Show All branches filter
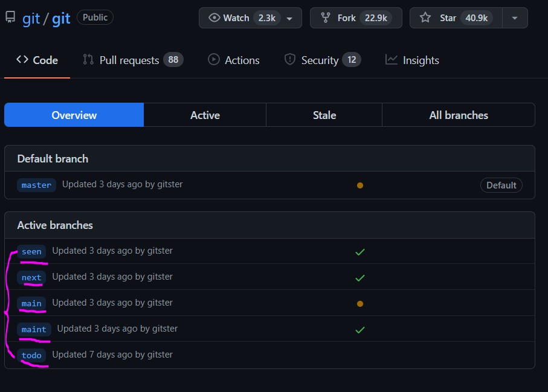Viewport: 548px width, 392px height. point(459,115)
